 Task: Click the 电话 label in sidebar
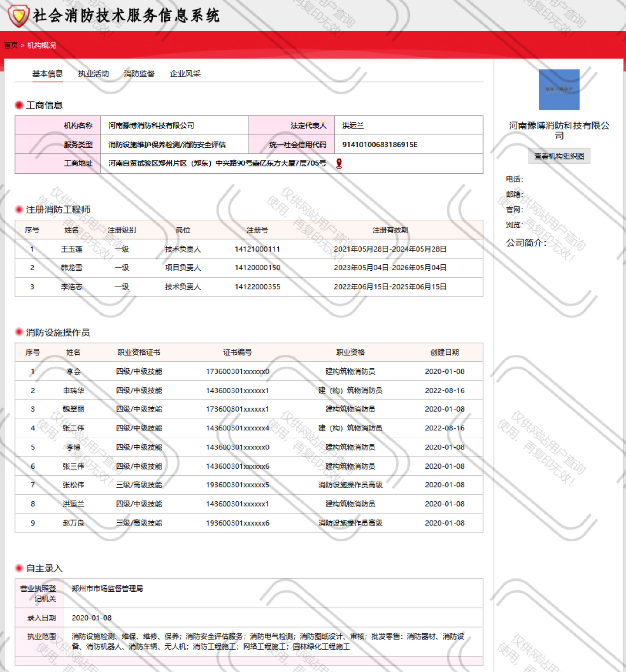point(514,179)
